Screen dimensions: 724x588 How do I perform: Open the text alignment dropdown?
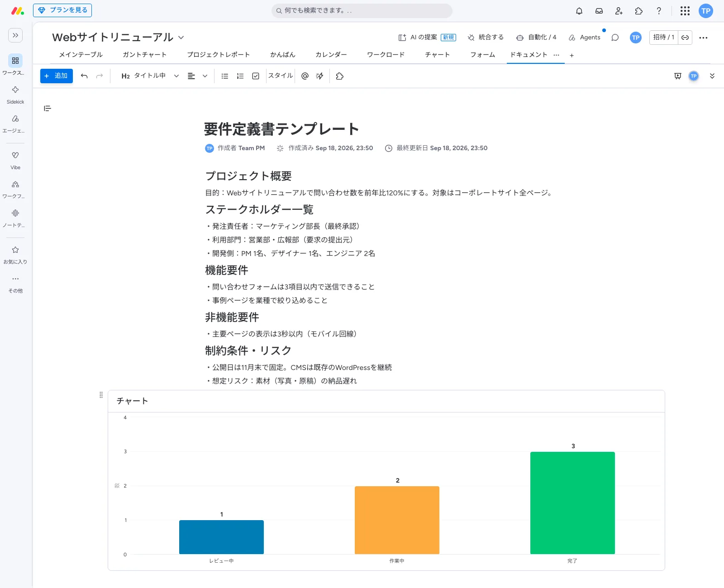197,76
